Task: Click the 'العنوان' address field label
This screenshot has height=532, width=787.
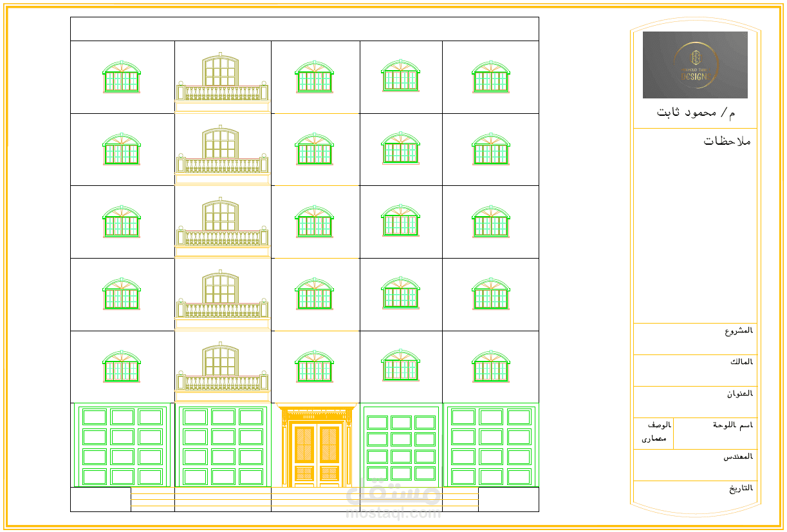Action: click(x=741, y=394)
